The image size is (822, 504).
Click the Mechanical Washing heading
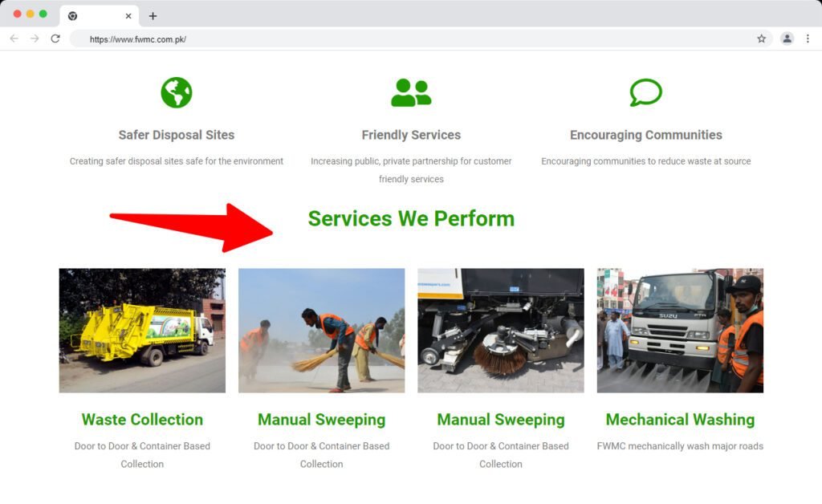(x=680, y=420)
